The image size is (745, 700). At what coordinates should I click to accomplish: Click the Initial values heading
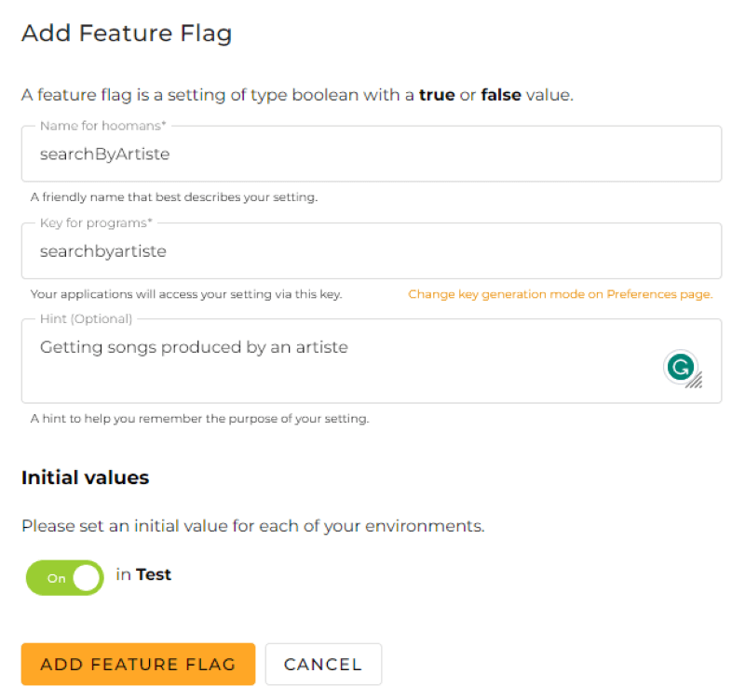[85, 478]
